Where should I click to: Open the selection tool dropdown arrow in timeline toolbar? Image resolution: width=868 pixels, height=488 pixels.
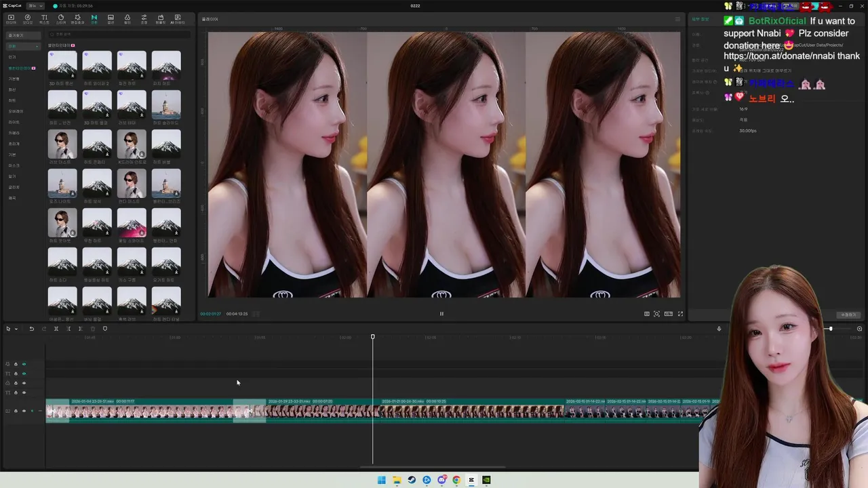(x=16, y=329)
